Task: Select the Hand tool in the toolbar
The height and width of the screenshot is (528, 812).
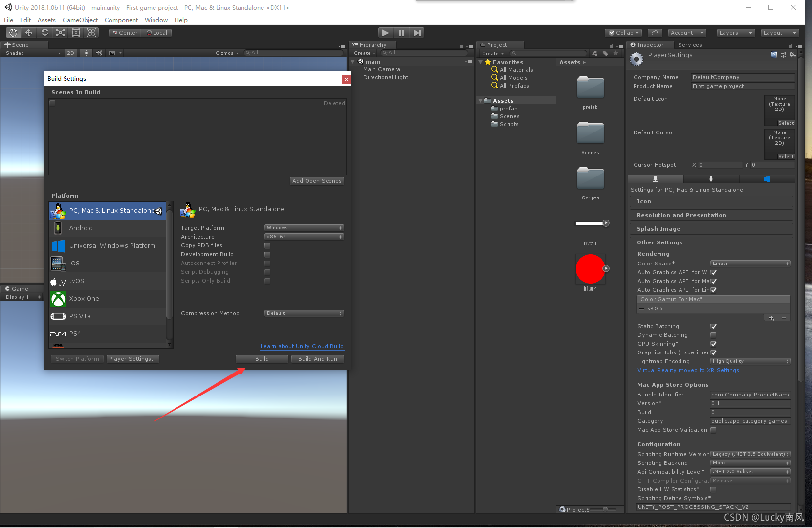Action: pos(13,33)
